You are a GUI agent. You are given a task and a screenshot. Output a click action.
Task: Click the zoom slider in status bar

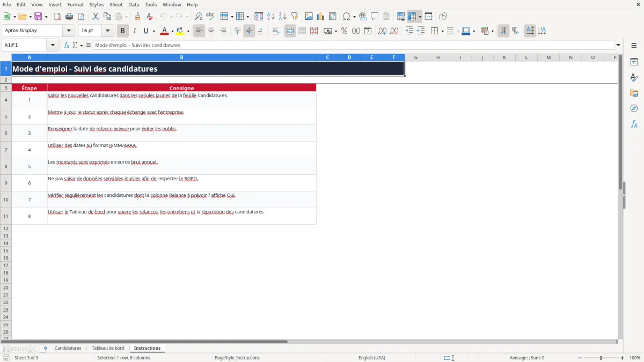601,358
